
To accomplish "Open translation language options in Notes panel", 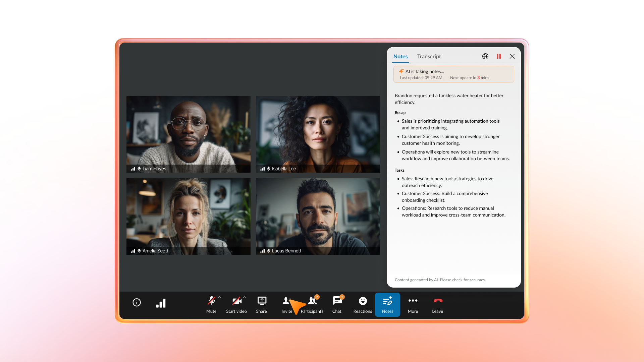I will pos(485,56).
